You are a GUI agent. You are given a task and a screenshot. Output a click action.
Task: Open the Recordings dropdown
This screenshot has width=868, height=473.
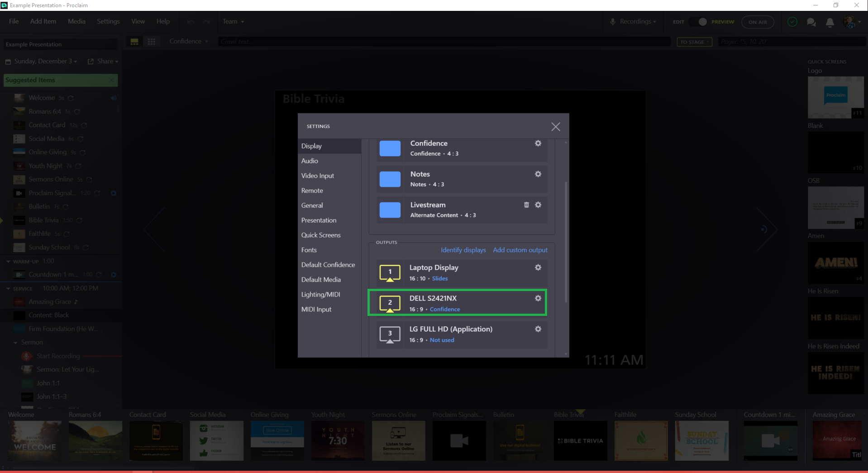tap(634, 21)
